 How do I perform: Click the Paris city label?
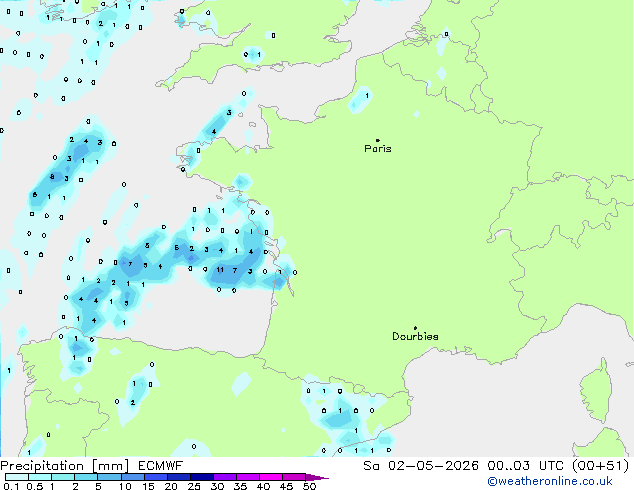pyautogui.click(x=378, y=149)
